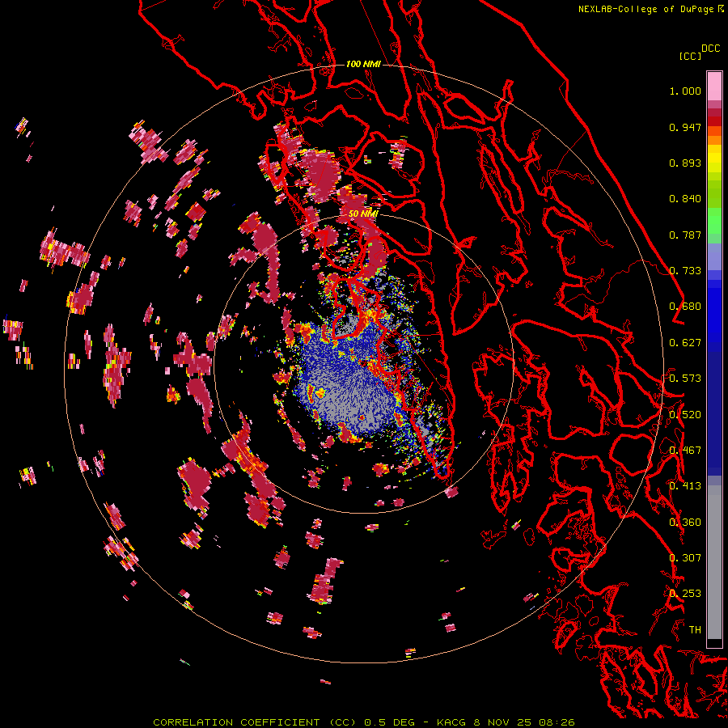The image size is (728, 728).
Task: Click the DCC label above the color scale
Action: coord(710,49)
